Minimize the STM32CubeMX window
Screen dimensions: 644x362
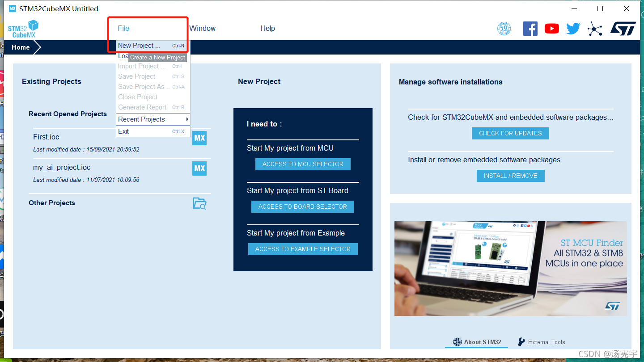tap(574, 8)
